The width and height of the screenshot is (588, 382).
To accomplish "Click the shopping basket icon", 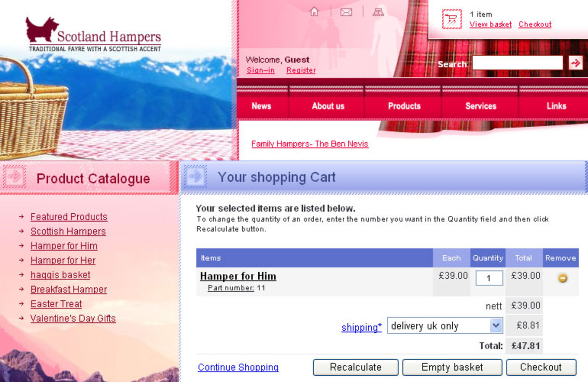I will [452, 19].
